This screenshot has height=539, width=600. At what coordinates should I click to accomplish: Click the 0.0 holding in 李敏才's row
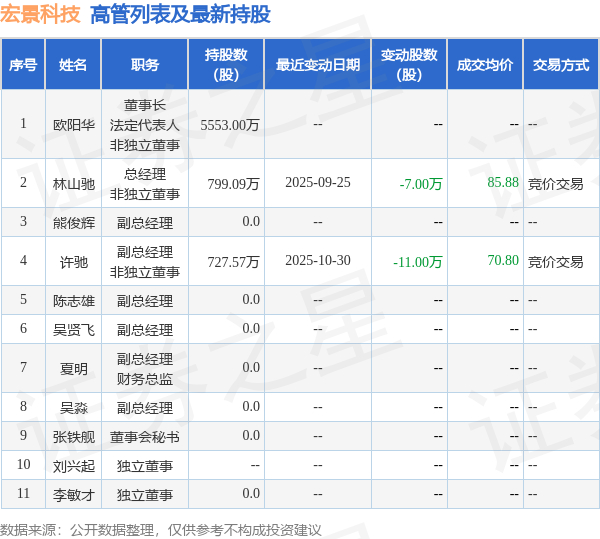tap(251, 493)
